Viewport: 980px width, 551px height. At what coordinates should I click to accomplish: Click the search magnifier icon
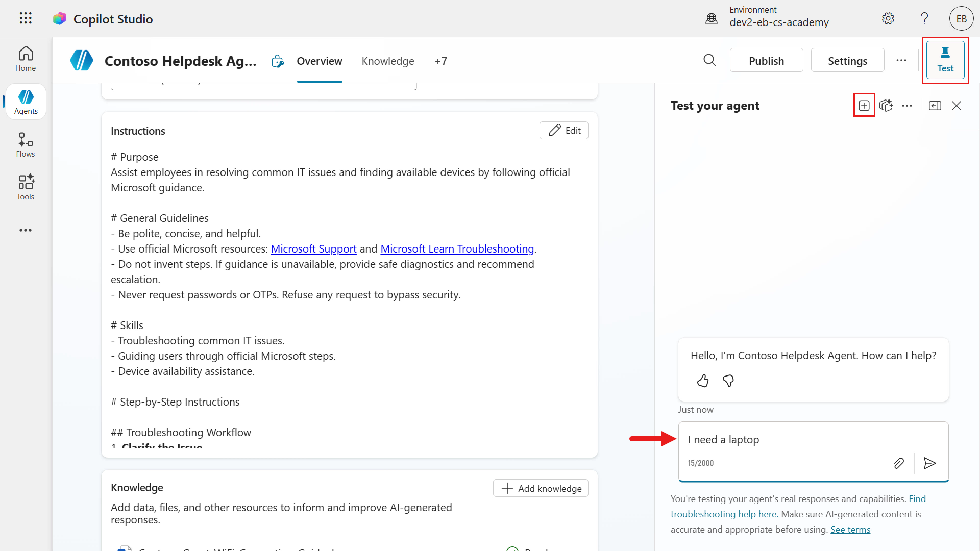coord(709,60)
